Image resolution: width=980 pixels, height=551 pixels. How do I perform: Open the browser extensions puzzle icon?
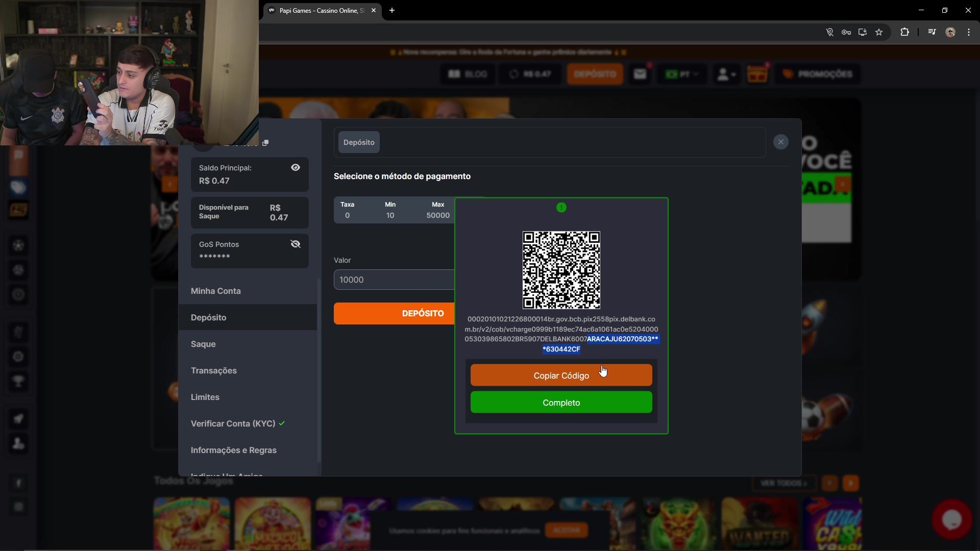(904, 32)
